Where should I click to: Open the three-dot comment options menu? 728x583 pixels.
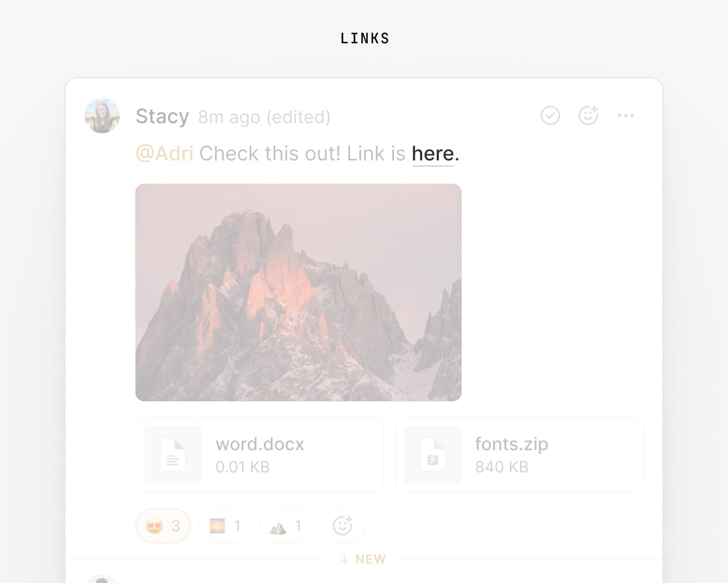626,115
